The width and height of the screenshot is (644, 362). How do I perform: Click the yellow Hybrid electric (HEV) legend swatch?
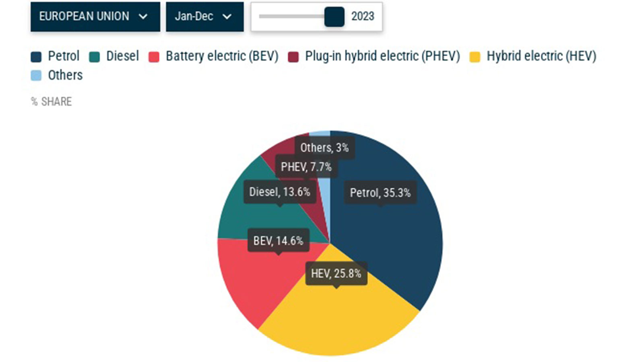tap(474, 56)
